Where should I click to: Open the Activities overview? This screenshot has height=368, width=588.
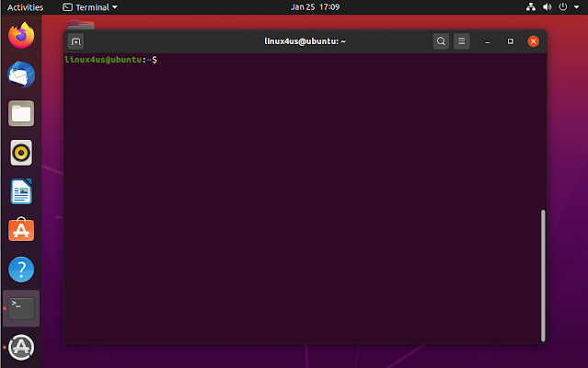pos(25,7)
